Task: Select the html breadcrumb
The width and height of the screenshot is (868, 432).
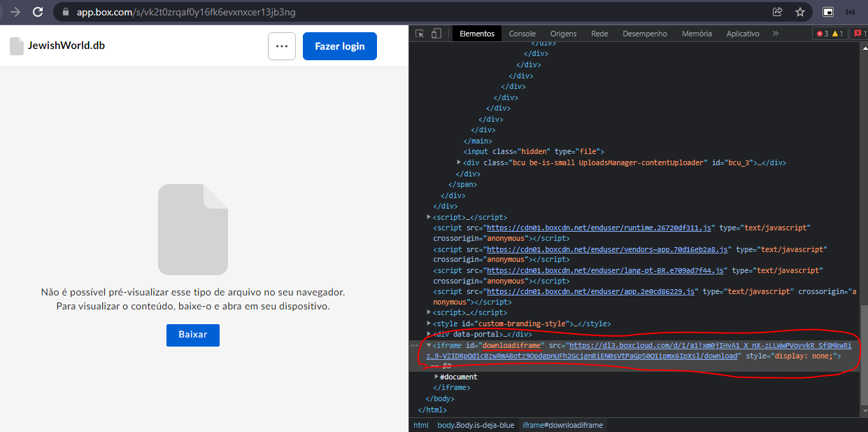Action: tap(420, 425)
